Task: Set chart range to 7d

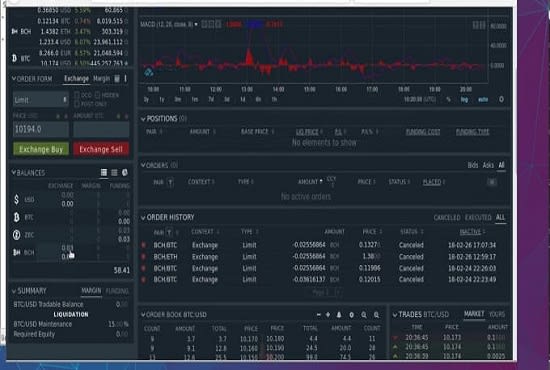Action: point(211,100)
